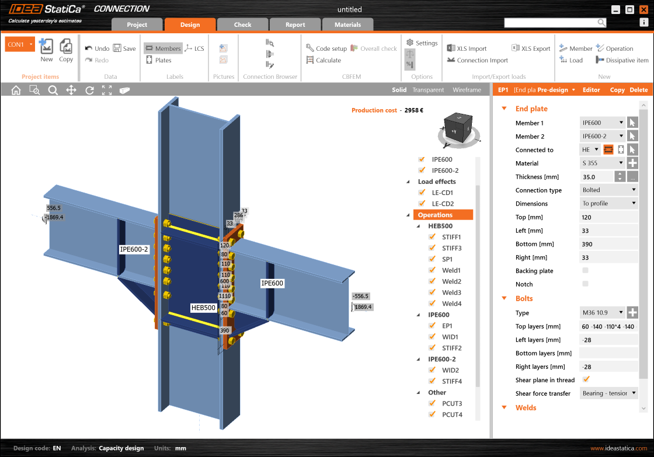
Task: Click the Copy project item icon
Action: (66, 50)
